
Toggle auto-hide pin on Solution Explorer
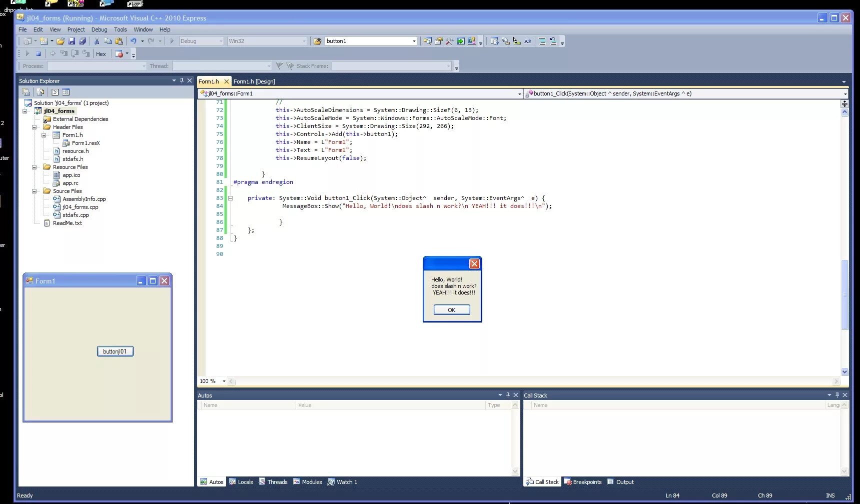pyautogui.click(x=182, y=80)
